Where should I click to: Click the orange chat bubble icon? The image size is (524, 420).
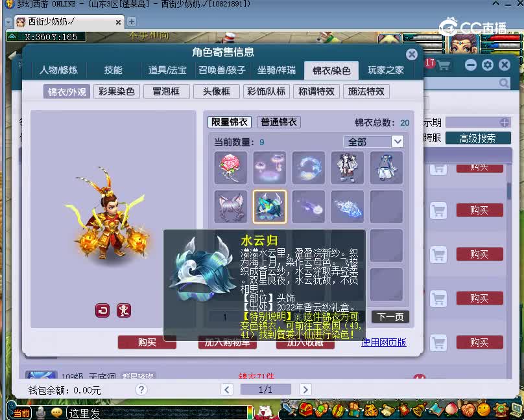(x=57, y=414)
